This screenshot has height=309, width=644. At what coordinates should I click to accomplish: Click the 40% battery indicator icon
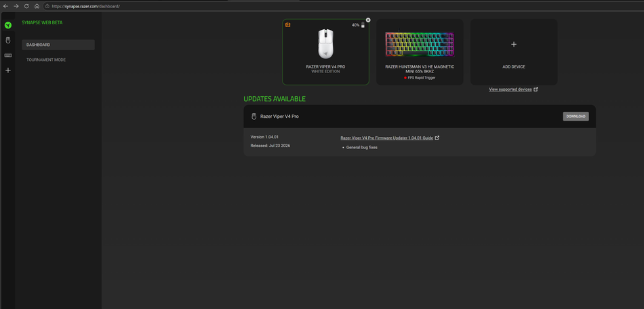363,25
